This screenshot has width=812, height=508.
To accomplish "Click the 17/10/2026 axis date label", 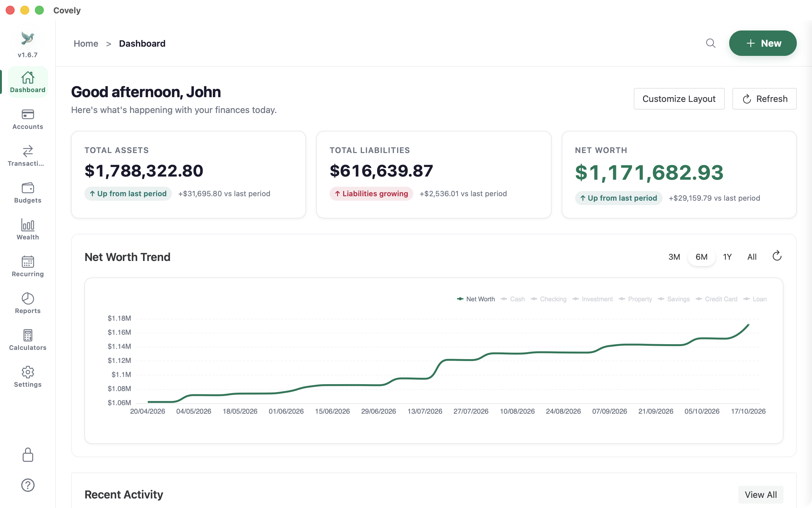I will (x=748, y=411).
